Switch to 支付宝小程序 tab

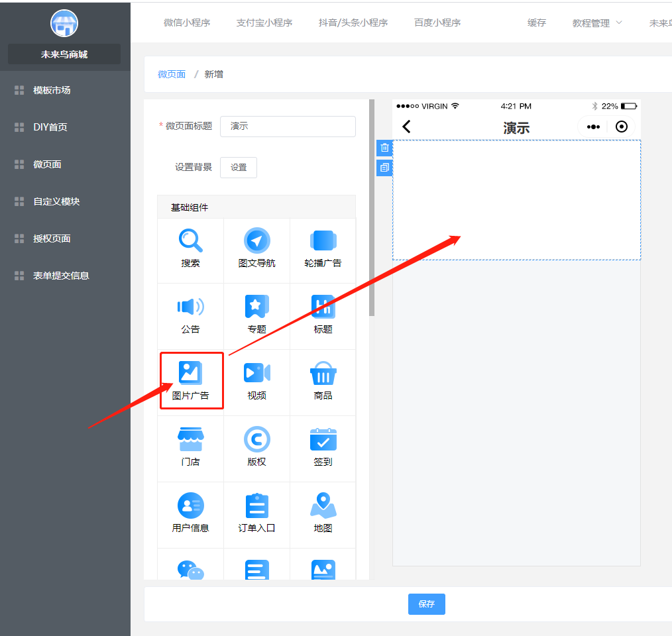pos(264,23)
